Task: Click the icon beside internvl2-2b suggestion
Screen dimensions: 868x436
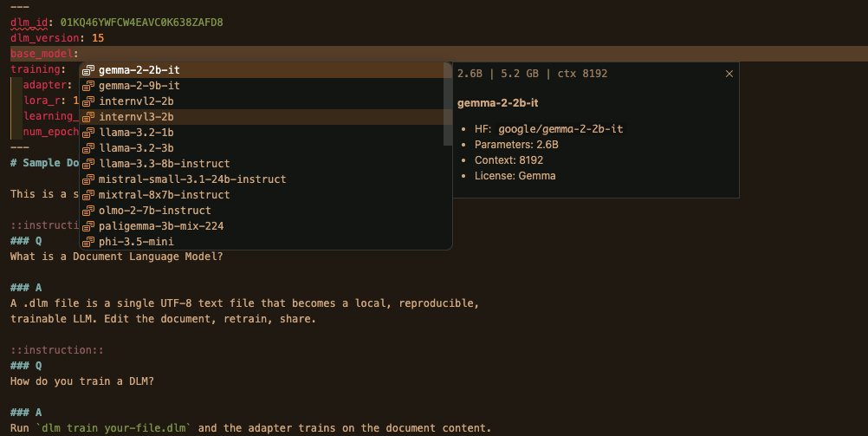Action: coord(88,101)
